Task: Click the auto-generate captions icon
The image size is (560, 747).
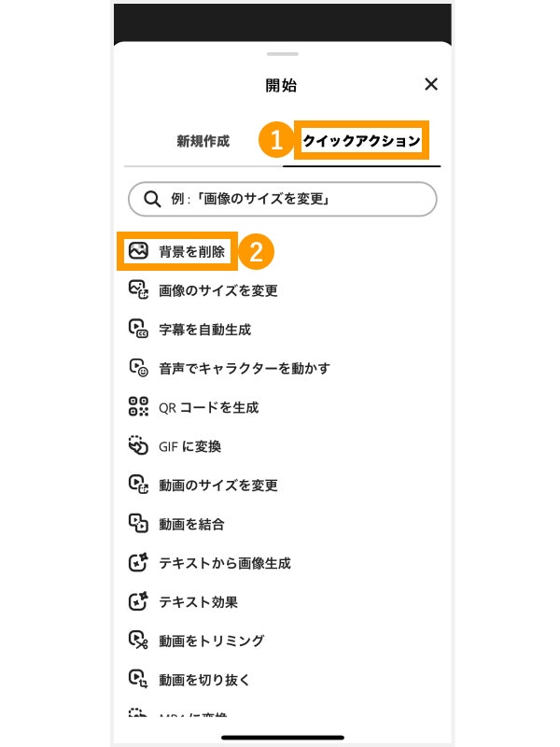Action: (138, 330)
